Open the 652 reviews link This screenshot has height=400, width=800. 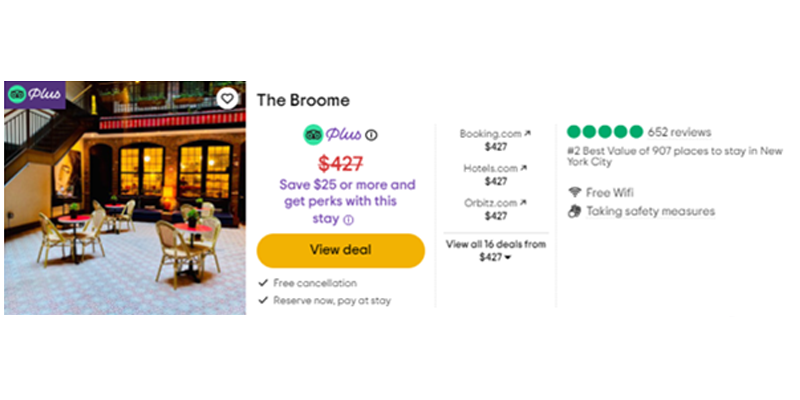679,132
